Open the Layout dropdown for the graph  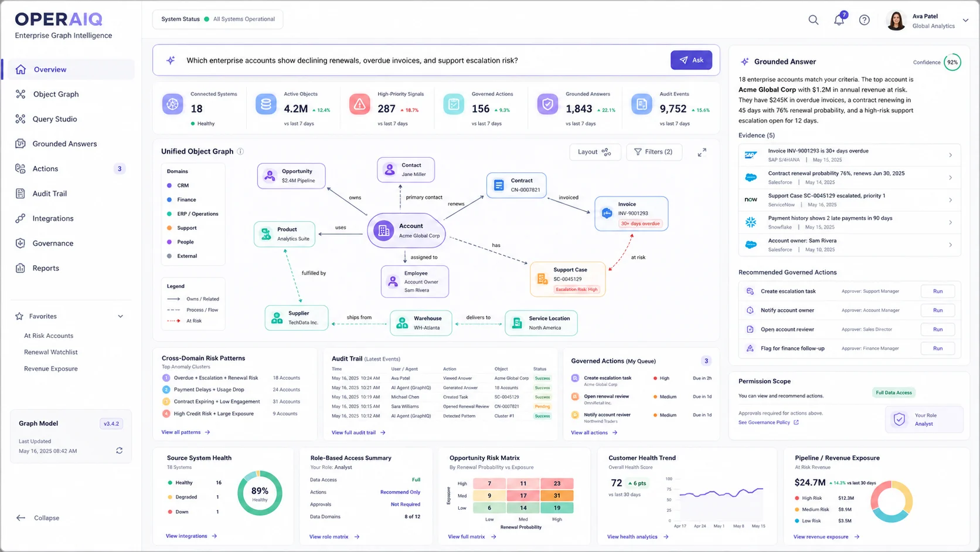pos(595,152)
